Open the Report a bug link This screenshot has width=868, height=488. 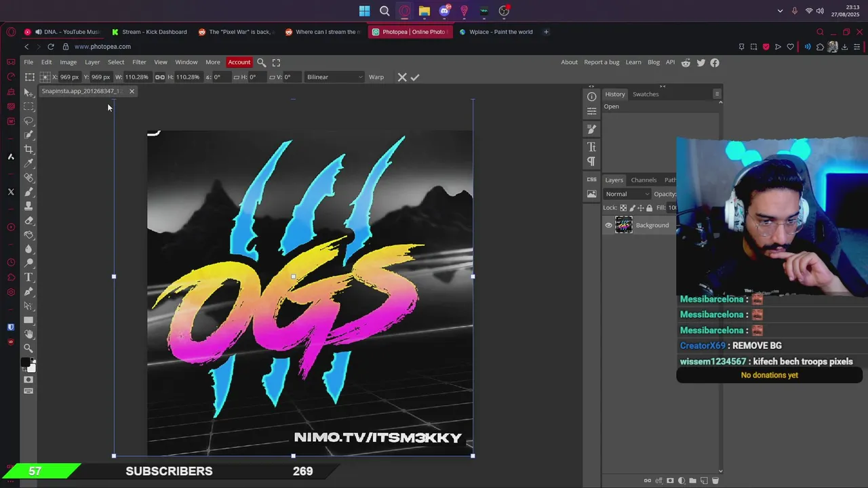pyautogui.click(x=601, y=62)
